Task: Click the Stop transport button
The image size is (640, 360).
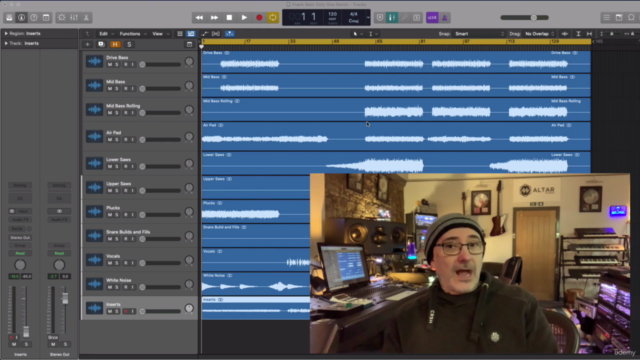Action: point(229,18)
